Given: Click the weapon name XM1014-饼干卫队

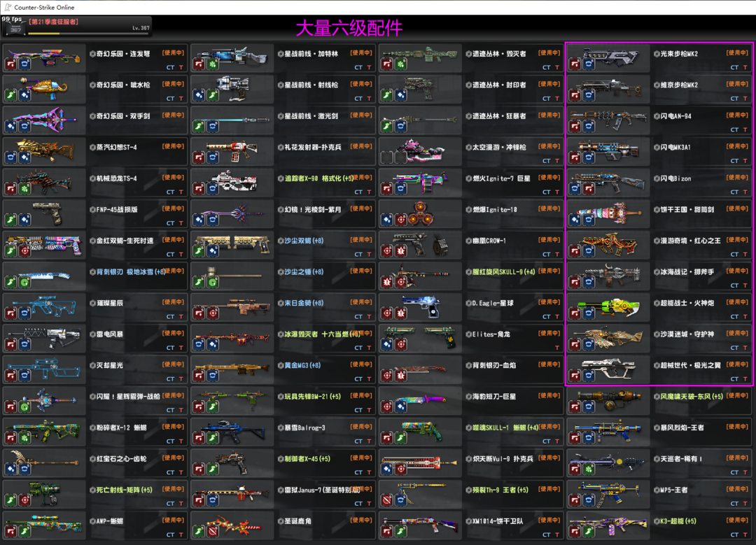Looking at the screenshot, I should [497, 521].
